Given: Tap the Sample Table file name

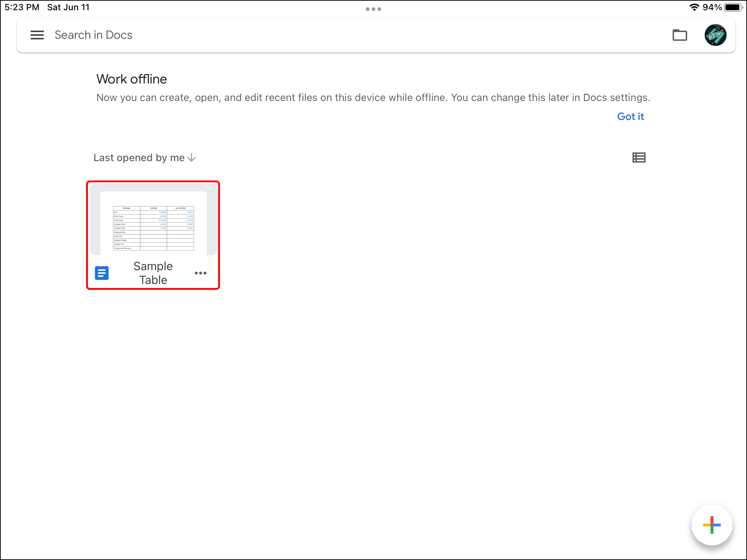Looking at the screenshot, I should [x=153, y=273].
